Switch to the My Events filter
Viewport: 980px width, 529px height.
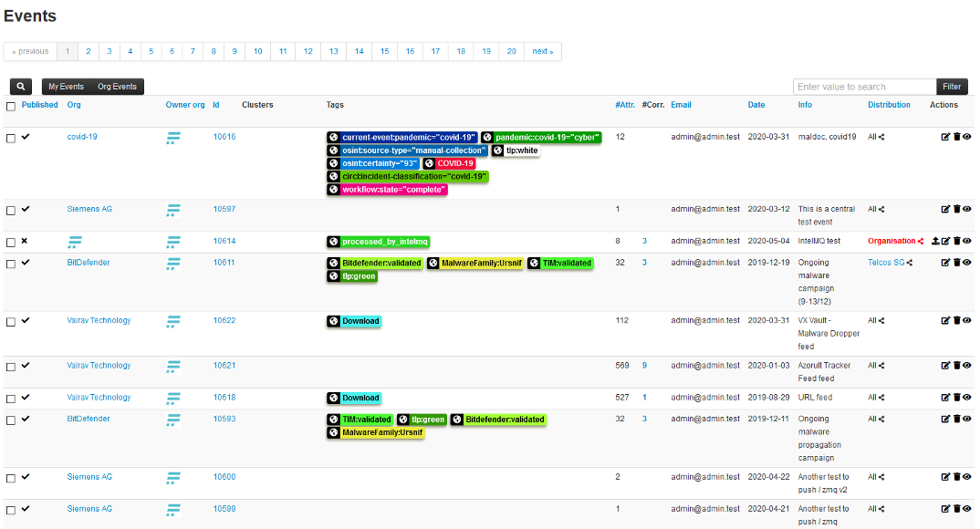[x=66, y=87]
